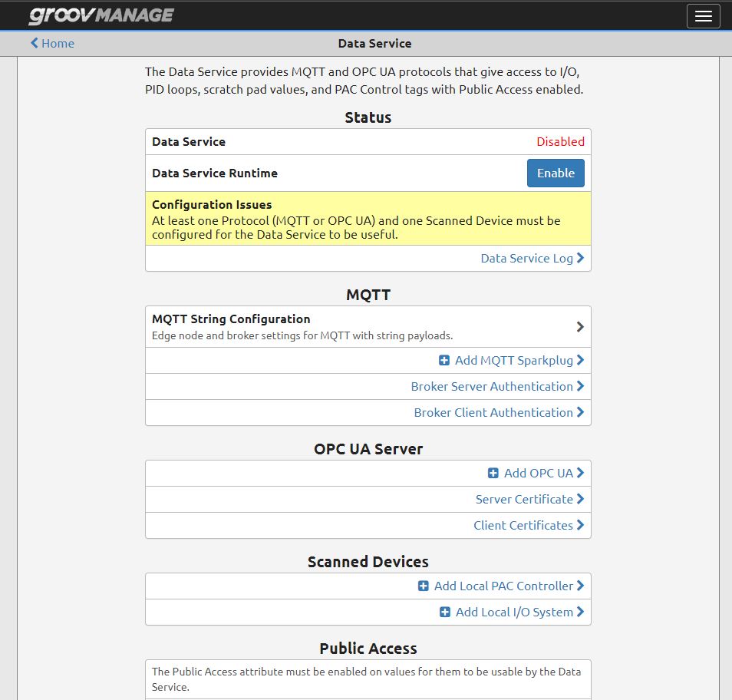
Task: Click the plus icon for Local PAC Controller
Action: pos(423,586)
